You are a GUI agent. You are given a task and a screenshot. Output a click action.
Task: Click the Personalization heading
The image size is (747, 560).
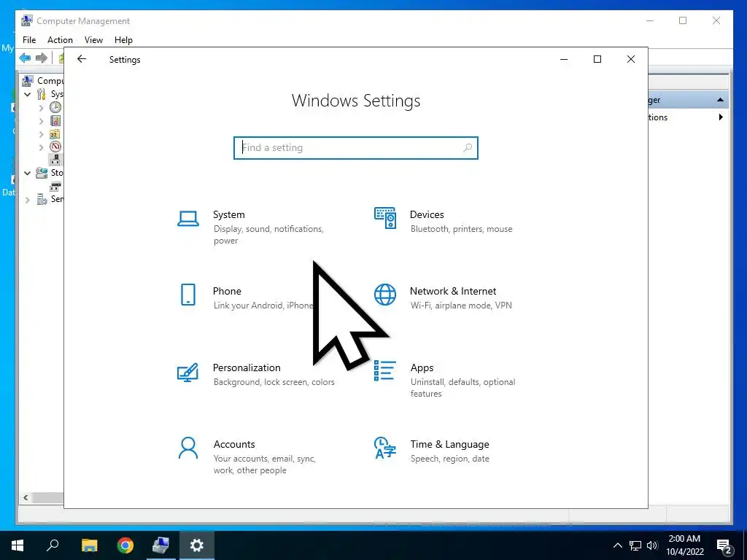247,367
